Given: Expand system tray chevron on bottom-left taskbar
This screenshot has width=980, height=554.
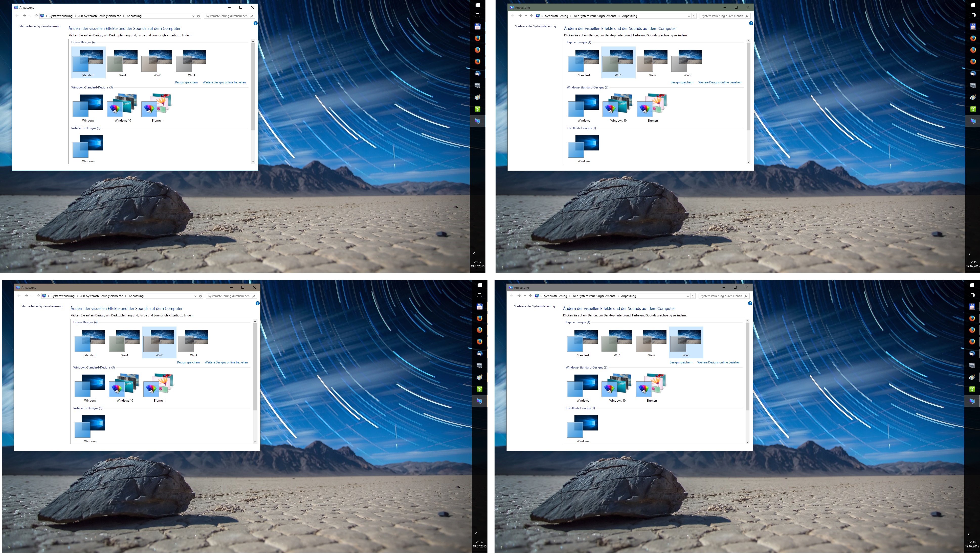Looking at the screenshot, I should 476,534.
